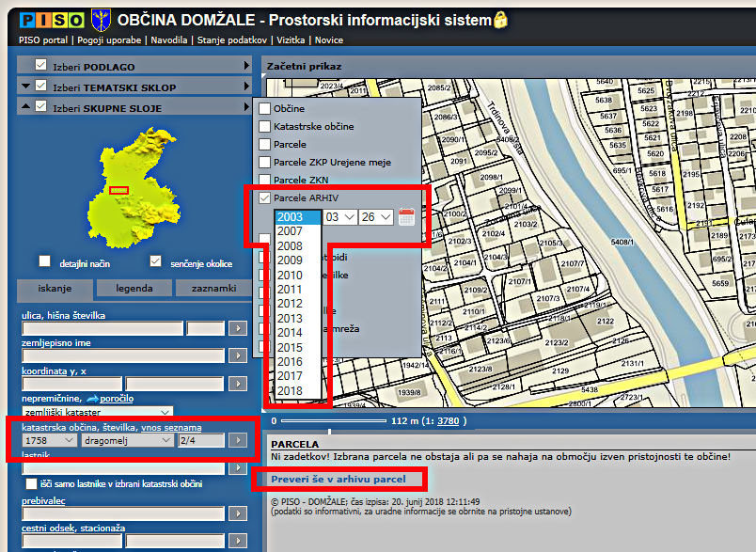Toggle the Parcele ARHIV layer checkbox
The image size is (756, 552).
[x=265, y=198]
